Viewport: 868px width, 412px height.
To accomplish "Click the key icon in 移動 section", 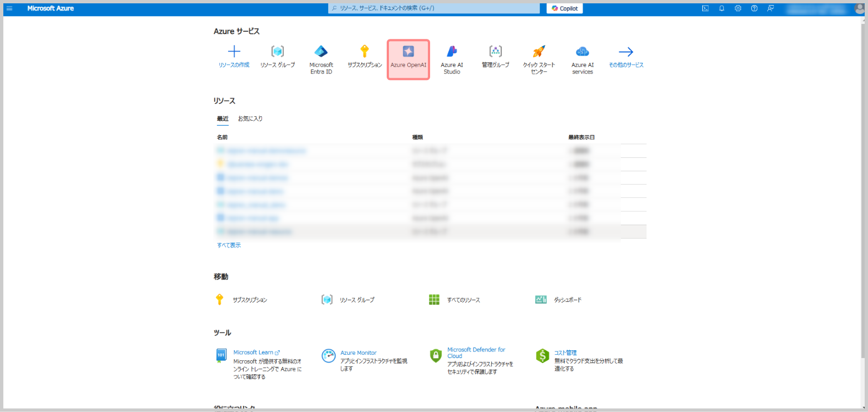I will [x=219, y=300].
